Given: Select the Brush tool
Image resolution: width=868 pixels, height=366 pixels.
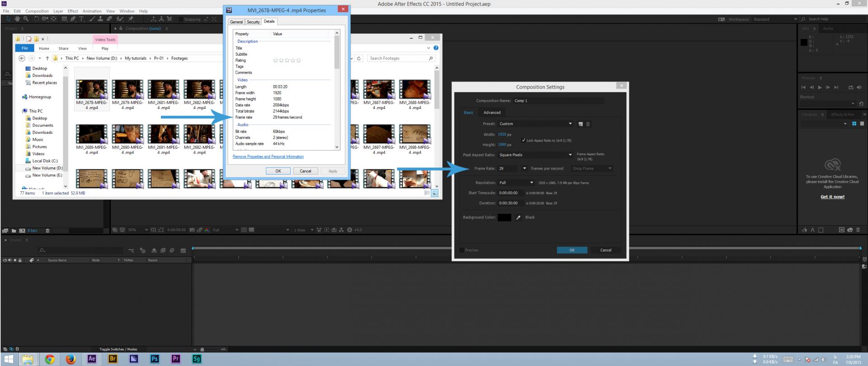Looking at the screenshot, I should click(92, 19).
